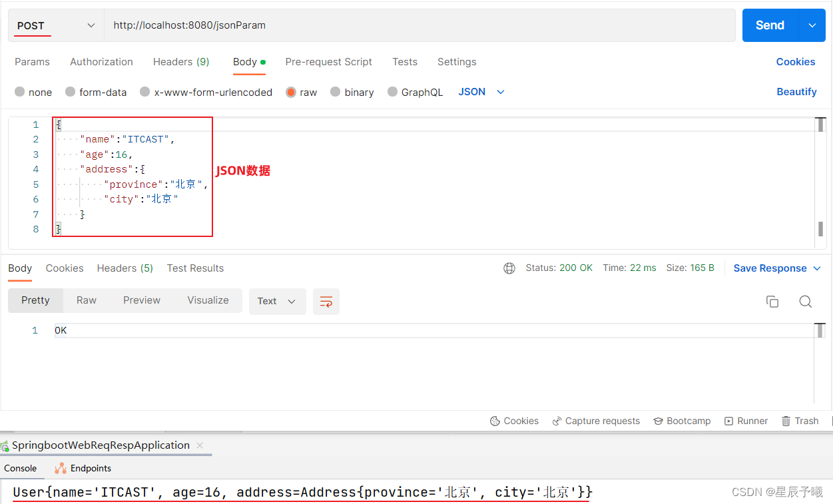
Task: Open the response Cookies tab
Action: click(x=65, y=268)
